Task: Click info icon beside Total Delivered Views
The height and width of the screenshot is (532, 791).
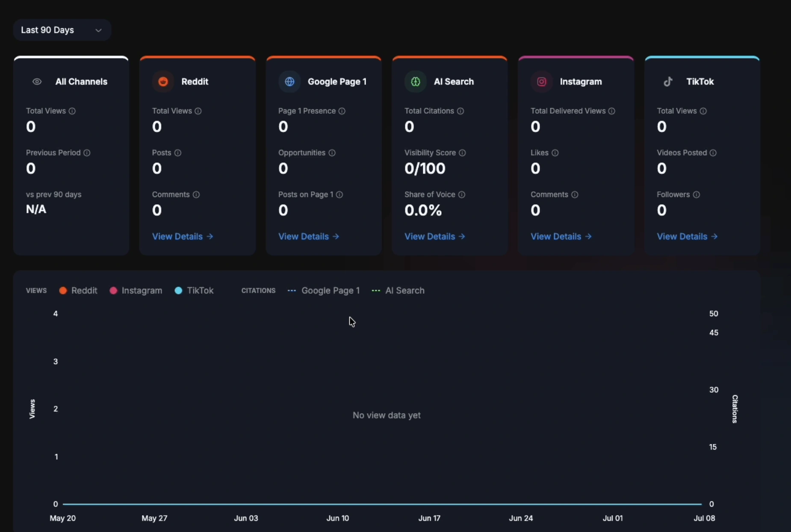Action: pyautogui.click(x=612, y=111)
